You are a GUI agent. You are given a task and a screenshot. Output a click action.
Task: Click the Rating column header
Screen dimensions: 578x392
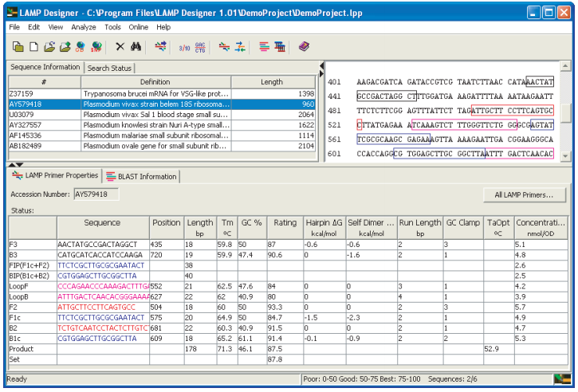coord(285,228)
